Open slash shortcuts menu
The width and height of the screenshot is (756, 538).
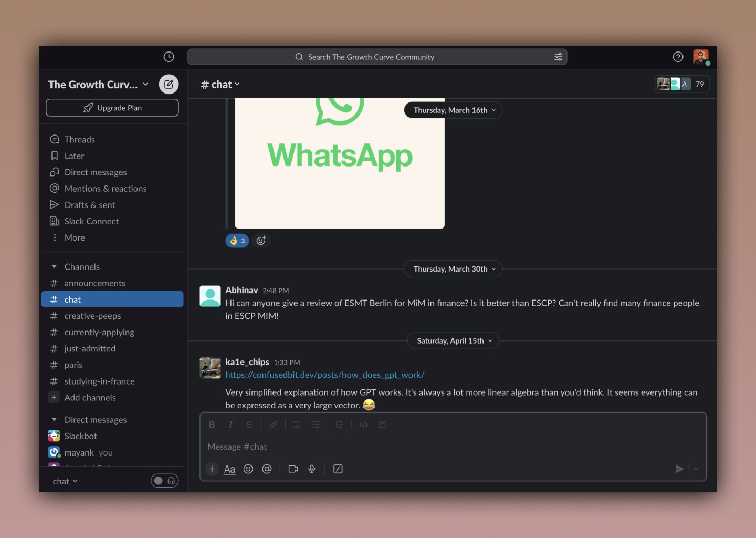(x=338, y=469)
